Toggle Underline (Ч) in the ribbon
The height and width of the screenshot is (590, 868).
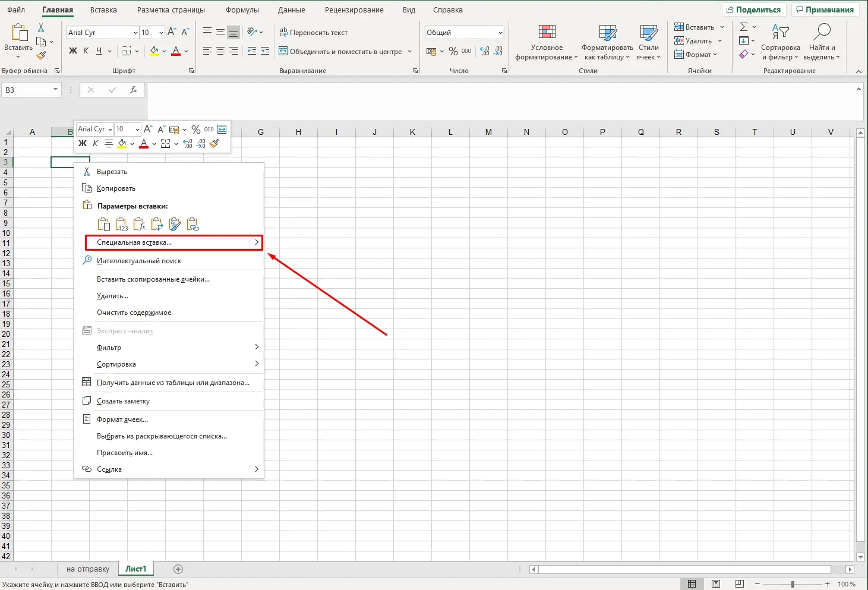pyautogui.click(x=99, y=51)
